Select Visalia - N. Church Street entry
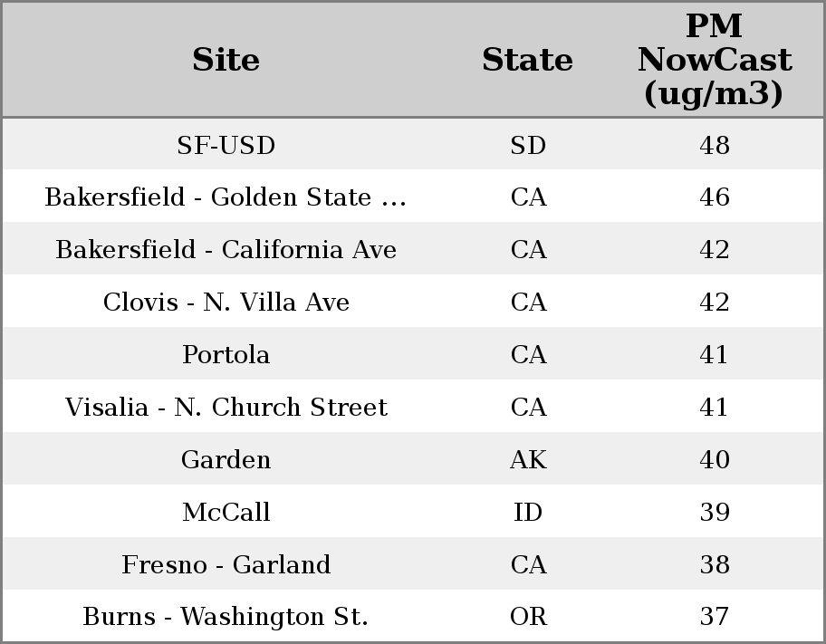Viewport: 826px width, 644px height. click(226, 407)
